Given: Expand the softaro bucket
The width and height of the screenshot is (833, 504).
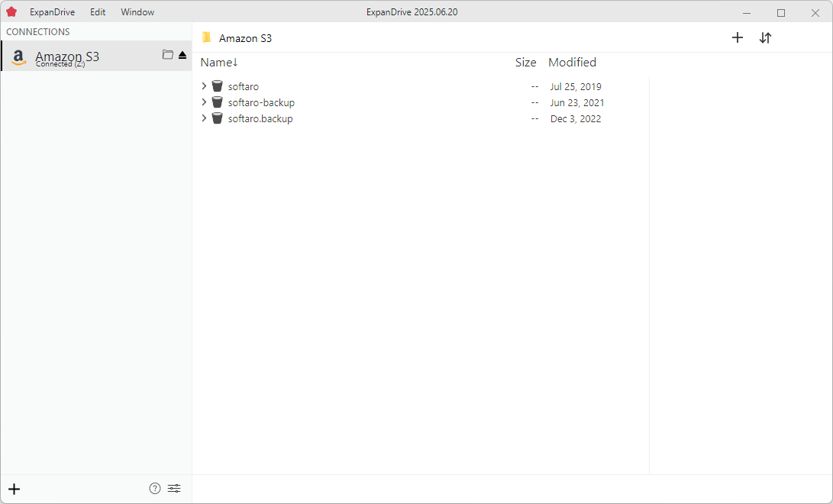Looking at the screenshot, I should [204, 86].
